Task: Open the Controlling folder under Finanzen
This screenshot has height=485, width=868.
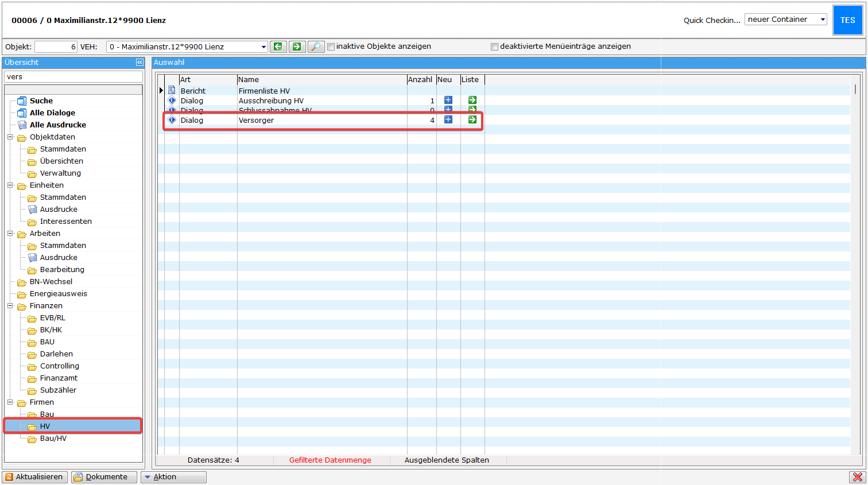Action: [x=60, y=366]
